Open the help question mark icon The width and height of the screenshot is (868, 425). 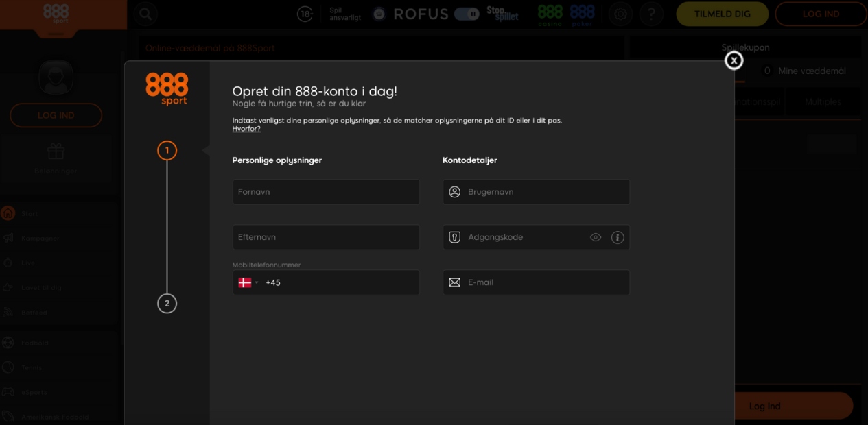pos(651,14)
